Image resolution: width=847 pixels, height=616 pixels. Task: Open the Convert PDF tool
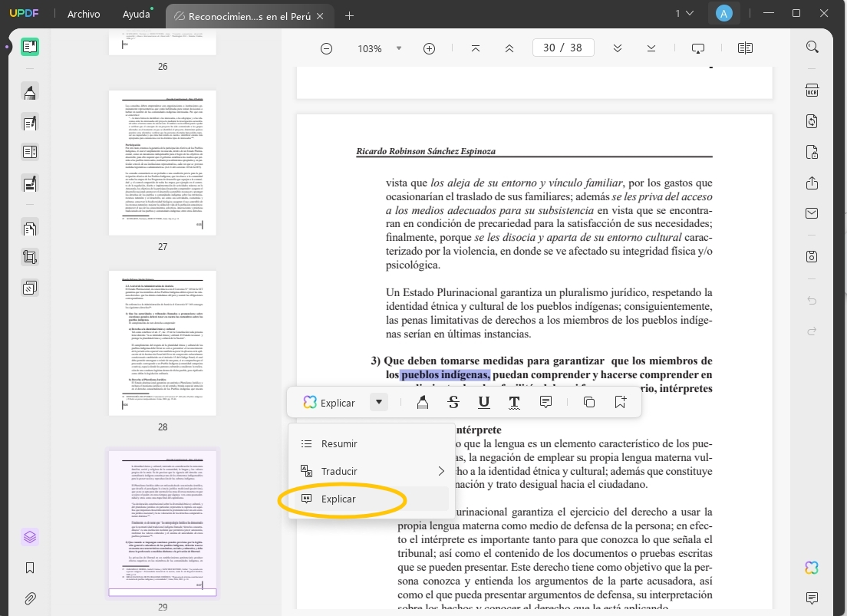click(812, 121)
